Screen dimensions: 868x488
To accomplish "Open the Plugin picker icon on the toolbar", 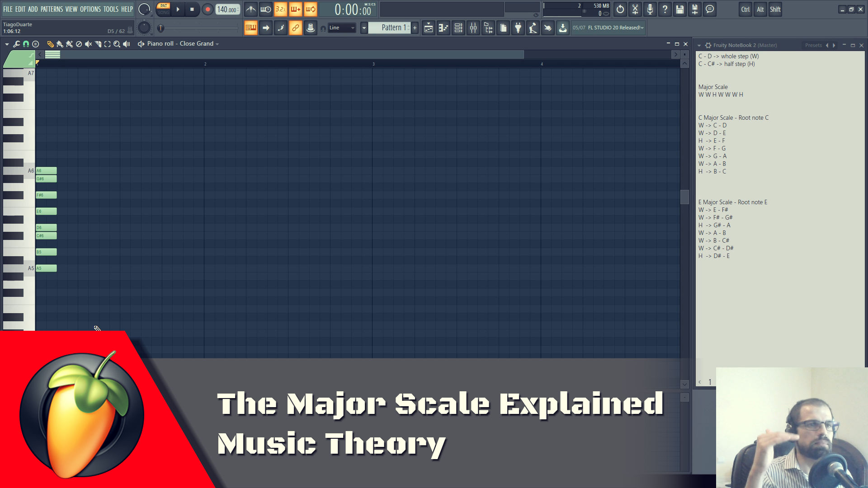I will coord(518,28).
